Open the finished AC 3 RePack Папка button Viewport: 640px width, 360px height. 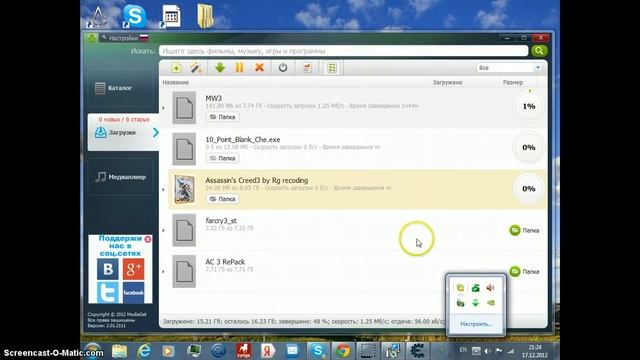click(525, 271)
